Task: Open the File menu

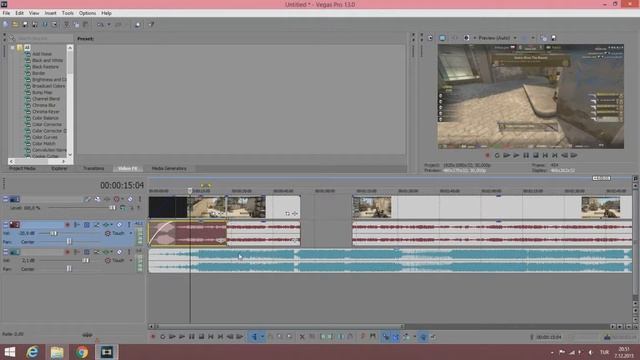Action: click(6, 13)
